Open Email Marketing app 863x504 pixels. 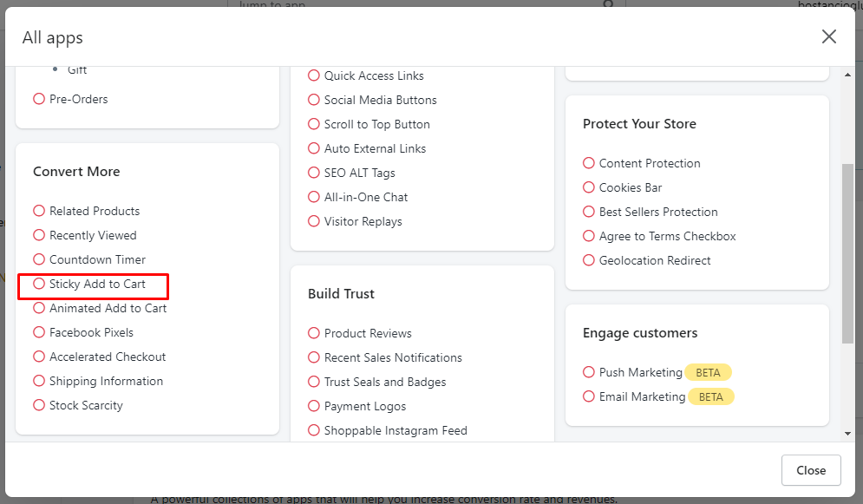[x=642, y=396]
